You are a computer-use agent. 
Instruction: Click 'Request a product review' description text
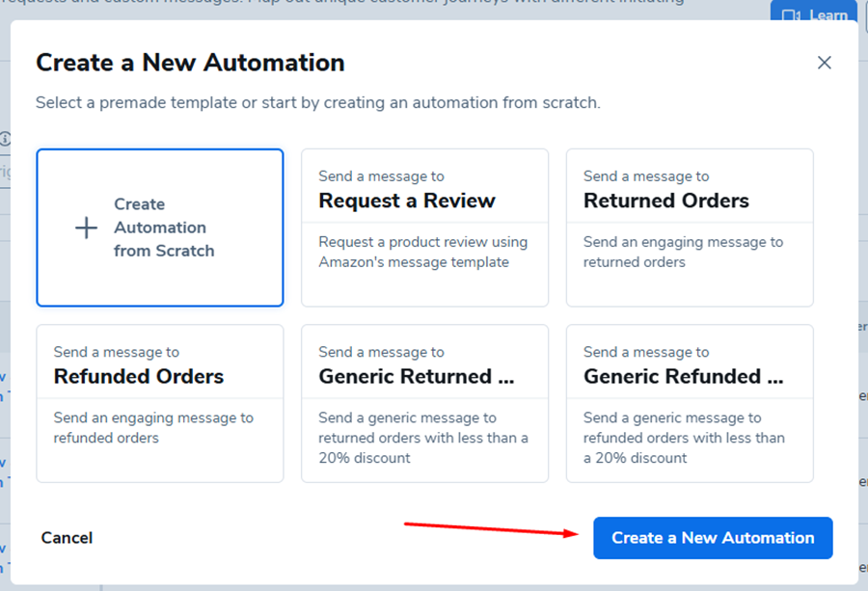coord(423,252)
